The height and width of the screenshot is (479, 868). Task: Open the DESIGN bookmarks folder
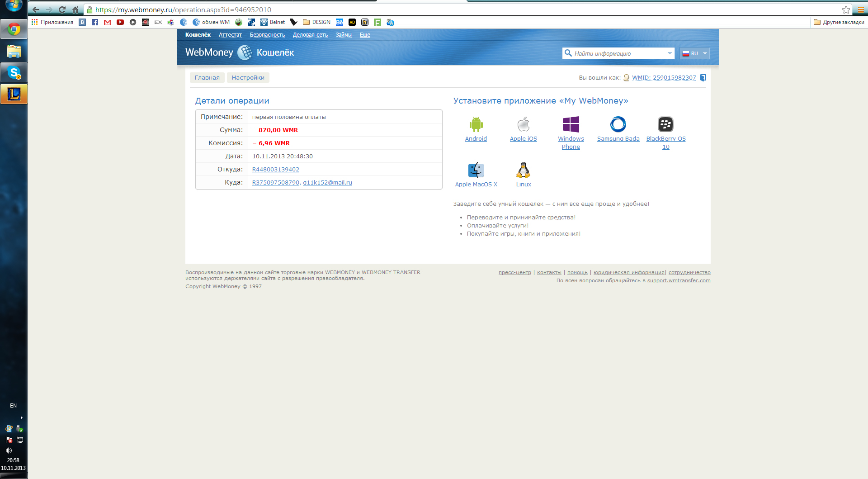(x=316, y=22)
